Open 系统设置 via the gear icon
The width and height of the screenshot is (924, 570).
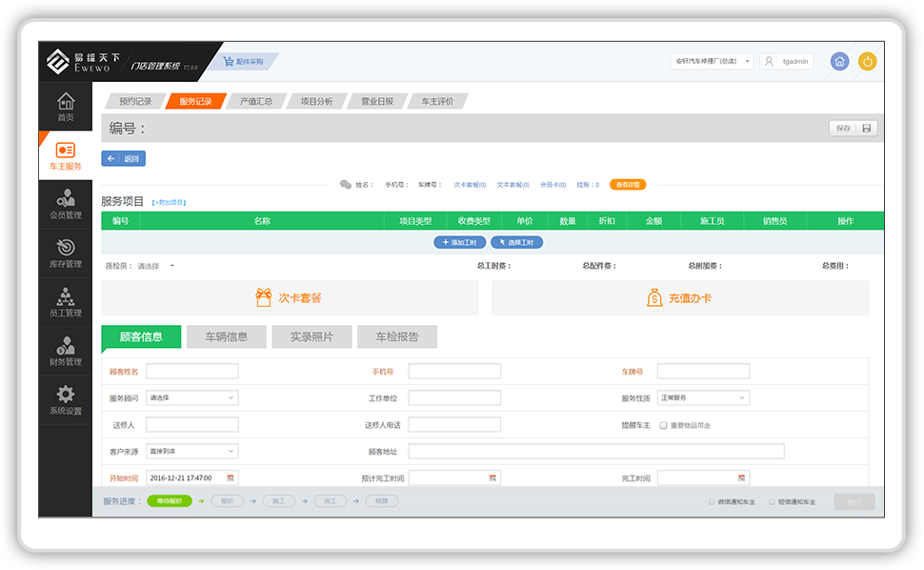coord(64,398)
